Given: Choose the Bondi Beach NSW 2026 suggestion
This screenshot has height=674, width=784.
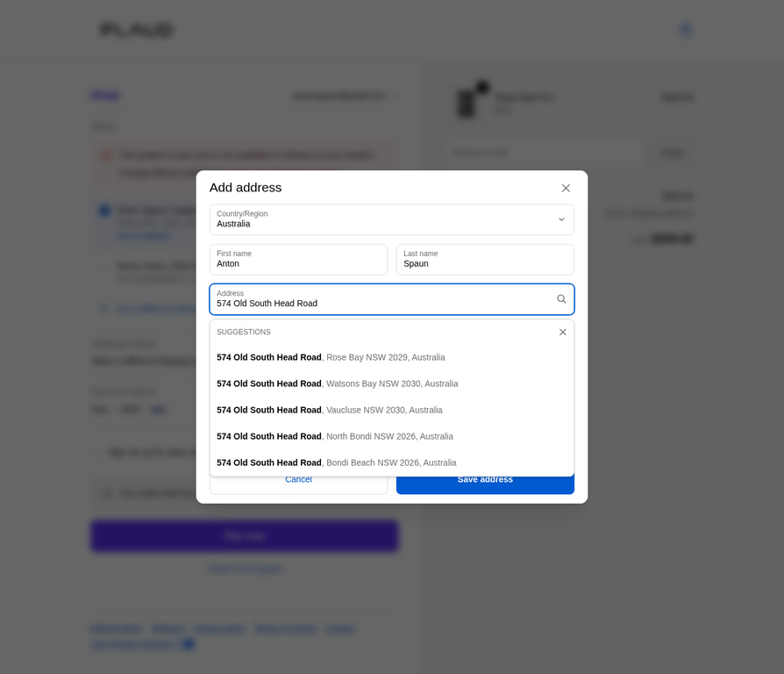Looking at the screenshot, I should point(337,462).
